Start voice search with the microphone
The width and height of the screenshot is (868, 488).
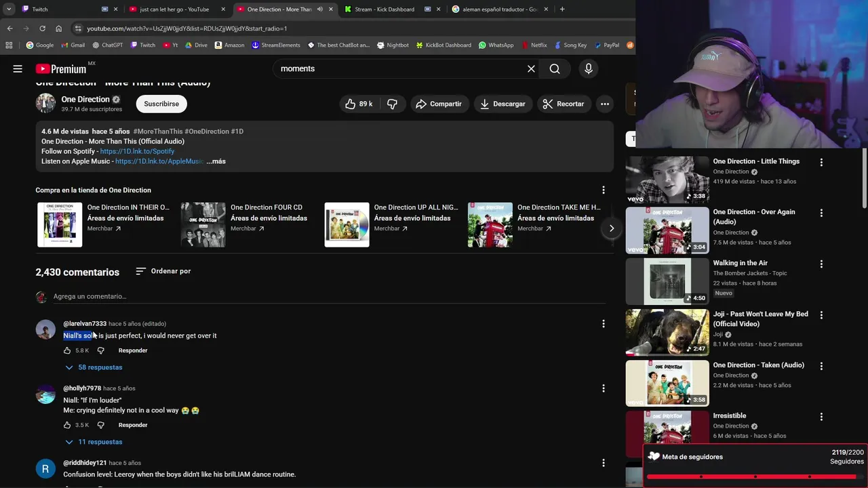coord(588,68)
